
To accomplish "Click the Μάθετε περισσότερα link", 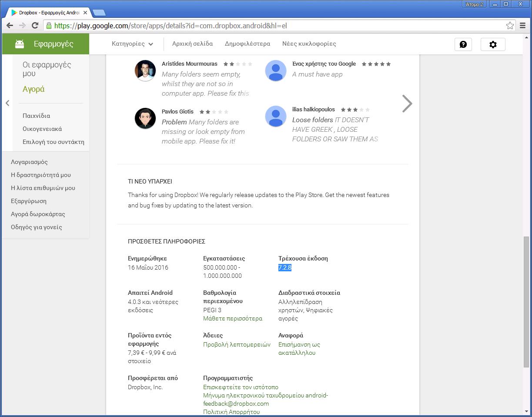I will [233, 319].
